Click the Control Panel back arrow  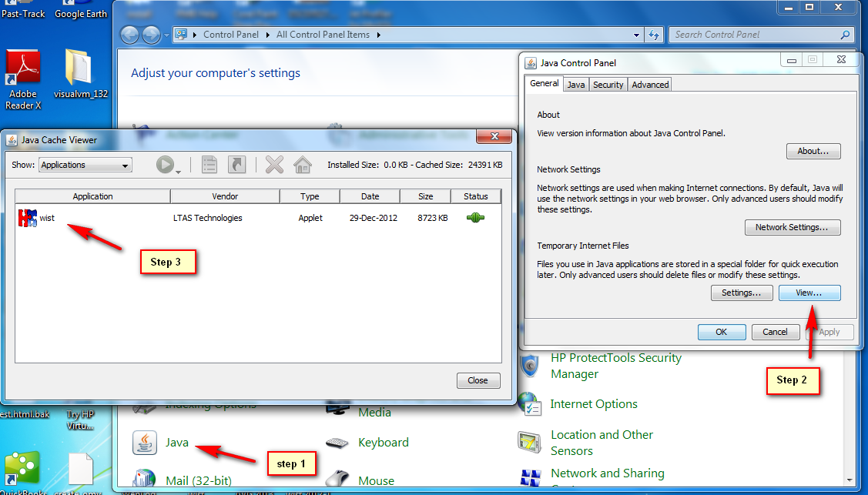129,35
